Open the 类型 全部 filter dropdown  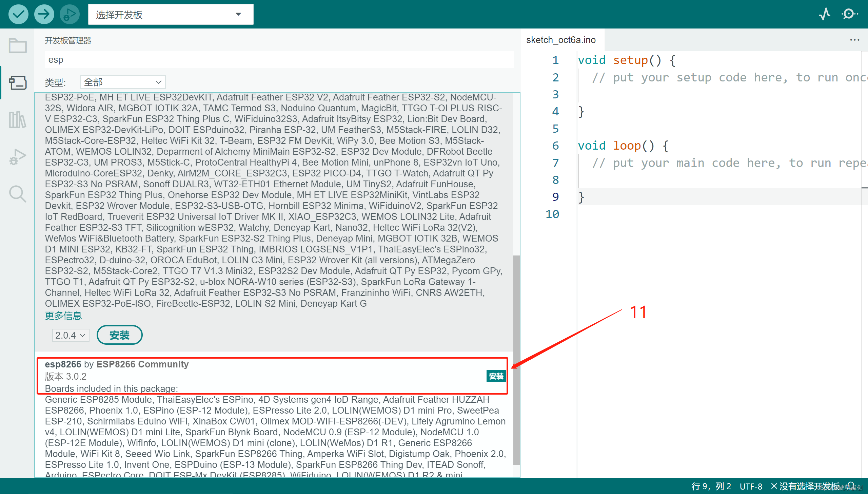point(123,82)
